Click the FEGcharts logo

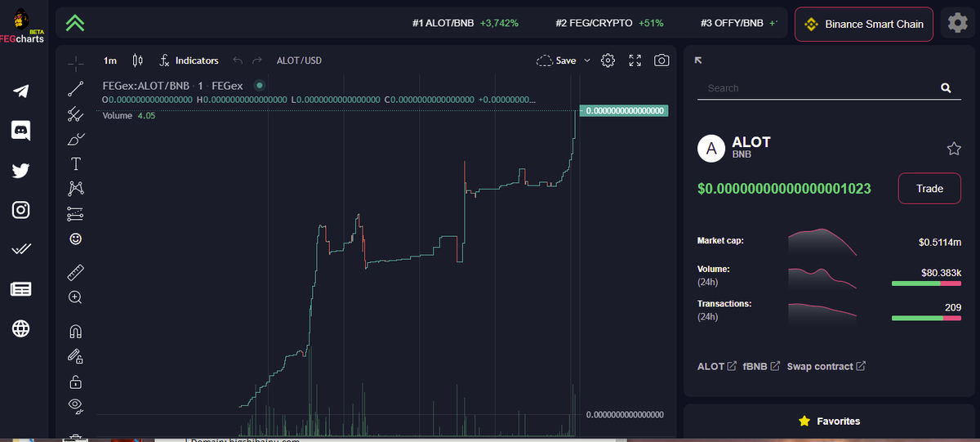pyautogui.click(x=22, y=25)
